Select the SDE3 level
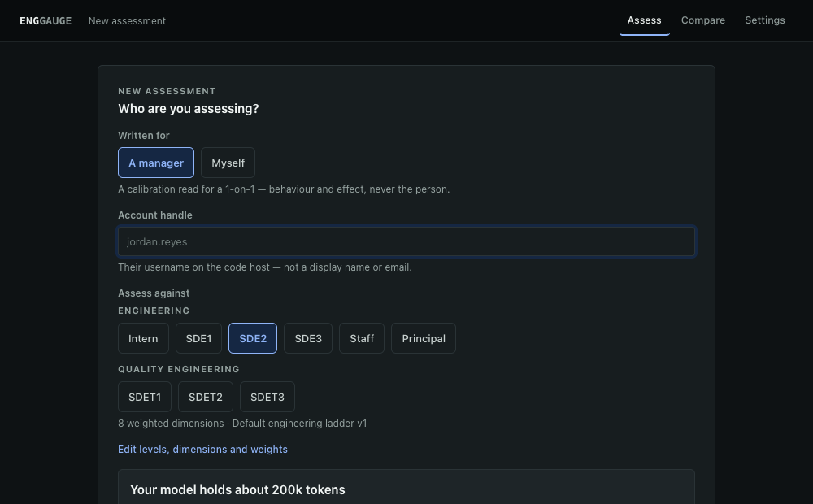Image resolution: width=813 pixels, height=504 pixels. point(308,339)
